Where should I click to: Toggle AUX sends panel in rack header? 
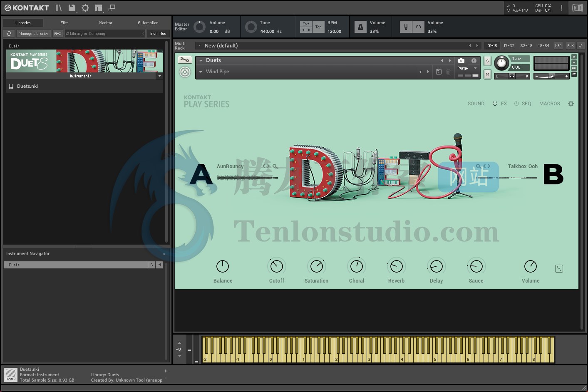[x=571, y=46]
